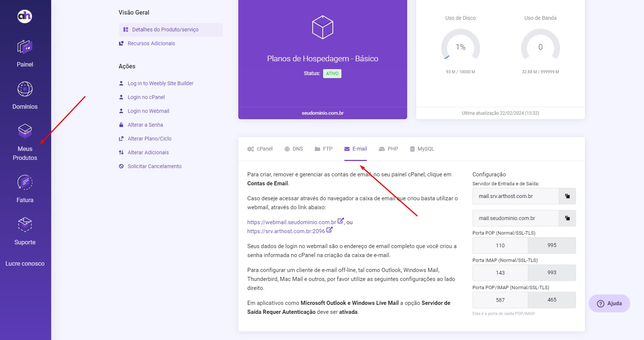The image size is (644, 340).
Task: Click Login no cPanel action
Action: coord(146,97)
